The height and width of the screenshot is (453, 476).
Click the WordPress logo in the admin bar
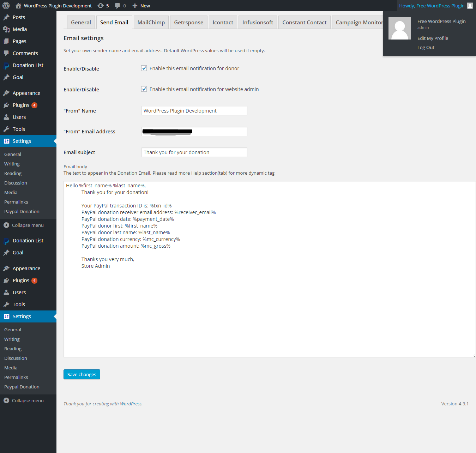coord(6,6)
